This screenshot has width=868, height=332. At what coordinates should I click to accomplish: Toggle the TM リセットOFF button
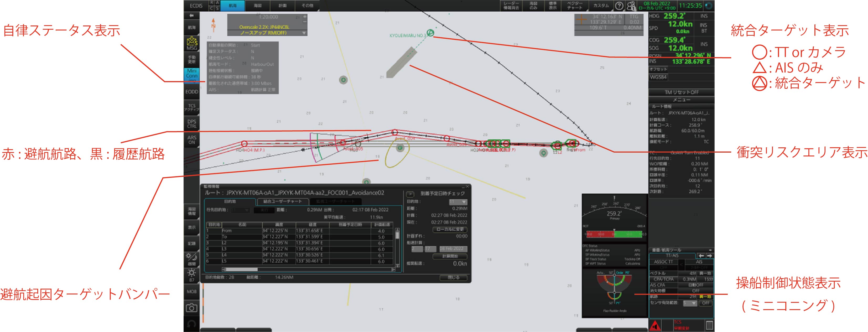(681, 92)
